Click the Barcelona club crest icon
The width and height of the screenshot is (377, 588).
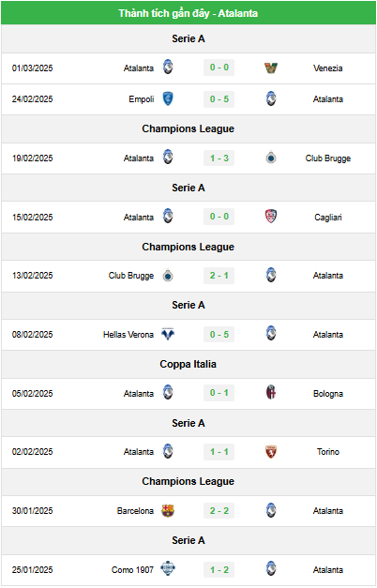[168, 510]
